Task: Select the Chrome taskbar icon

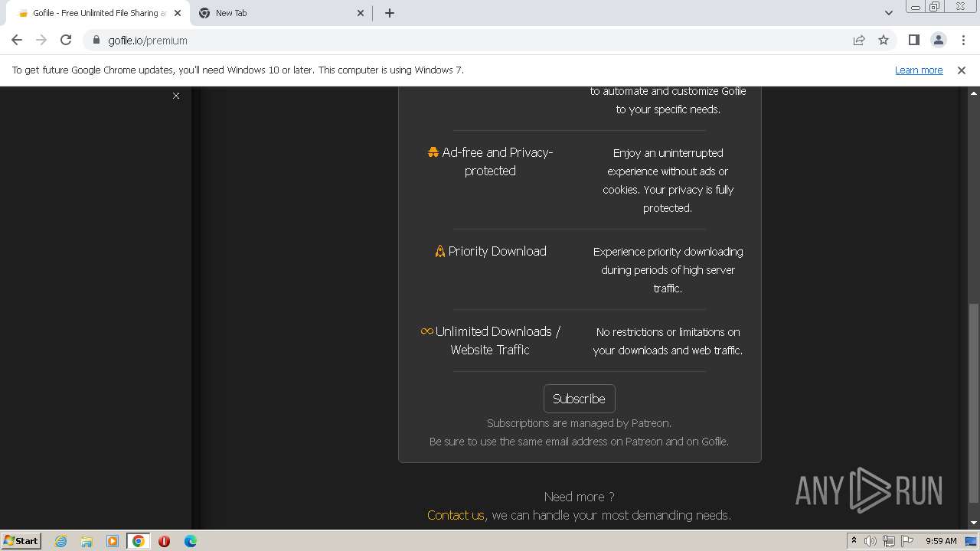Action: (139, 541)
